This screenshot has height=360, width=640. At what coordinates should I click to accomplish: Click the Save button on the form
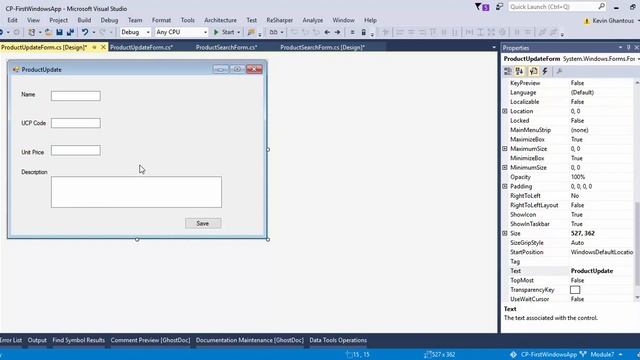[x=203, y=223]
